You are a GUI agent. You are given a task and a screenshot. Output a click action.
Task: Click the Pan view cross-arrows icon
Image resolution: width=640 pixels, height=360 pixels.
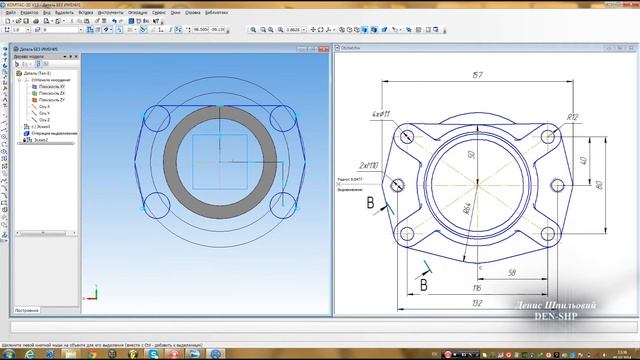[313, 29]
